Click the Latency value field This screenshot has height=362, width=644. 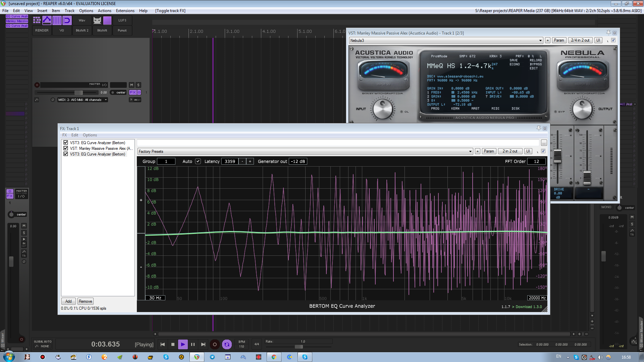tap(230, 161)
